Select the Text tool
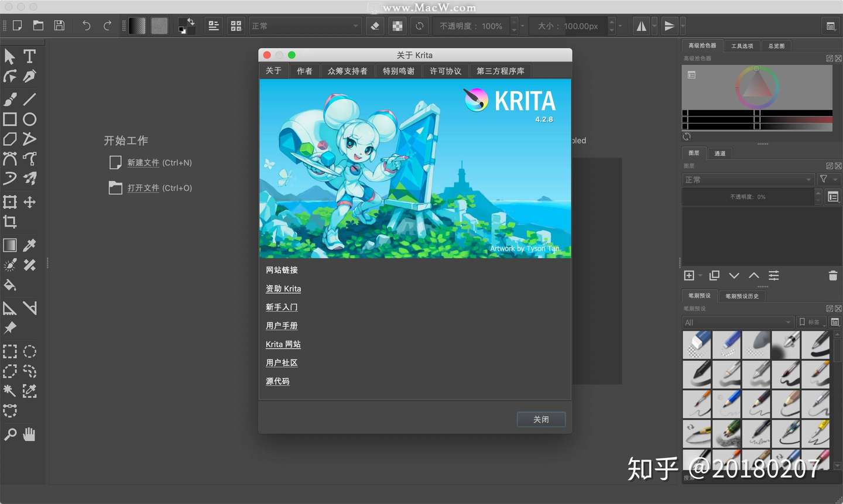The height and width of the screenshot is (504, 843). tap(29, 56)
